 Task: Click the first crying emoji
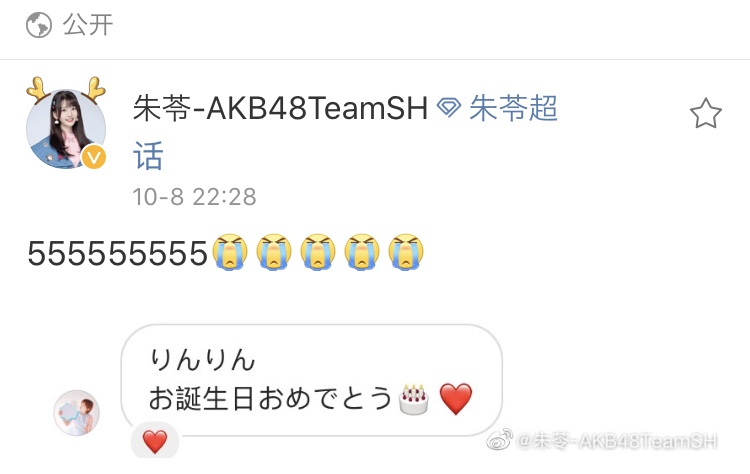click(230, 252)
